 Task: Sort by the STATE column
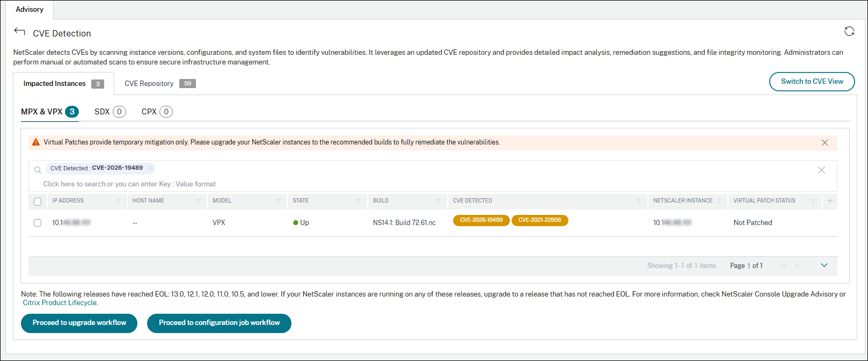tap(359, 201)
